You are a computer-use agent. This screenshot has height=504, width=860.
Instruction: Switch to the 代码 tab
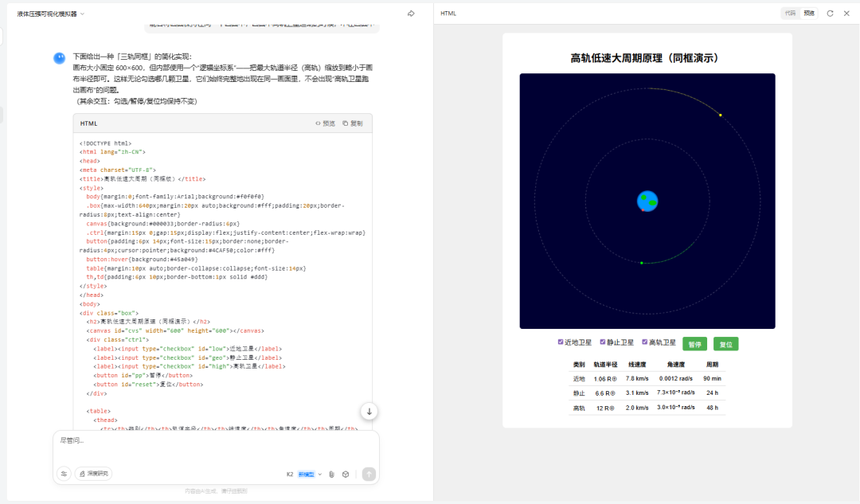coord(790,14)
